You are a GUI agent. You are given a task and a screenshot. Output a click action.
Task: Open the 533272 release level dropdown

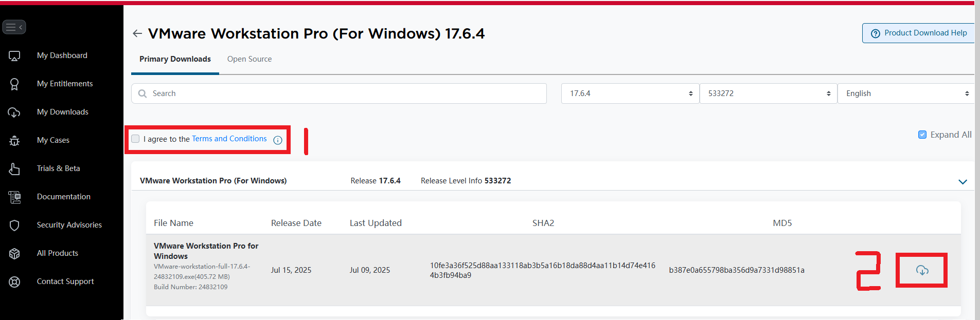(x=769, y=93)
